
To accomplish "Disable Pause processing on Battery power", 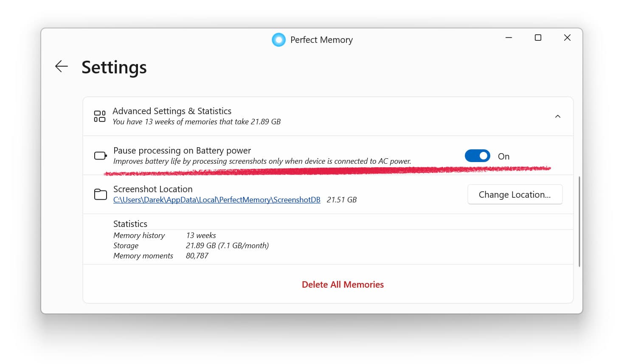I will click(x=477, y=156).
